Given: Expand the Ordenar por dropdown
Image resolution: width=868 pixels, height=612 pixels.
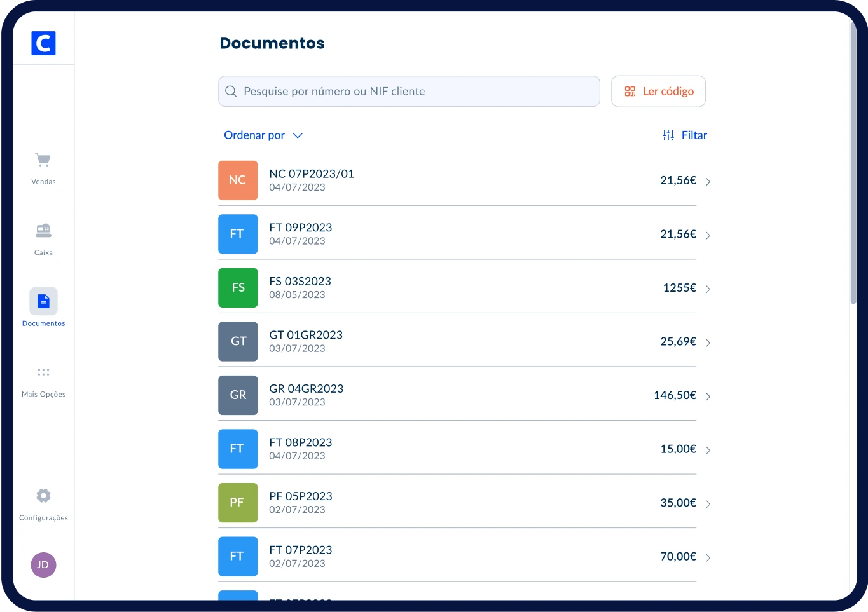Looking at the screenshot, I should coord(263,135).
